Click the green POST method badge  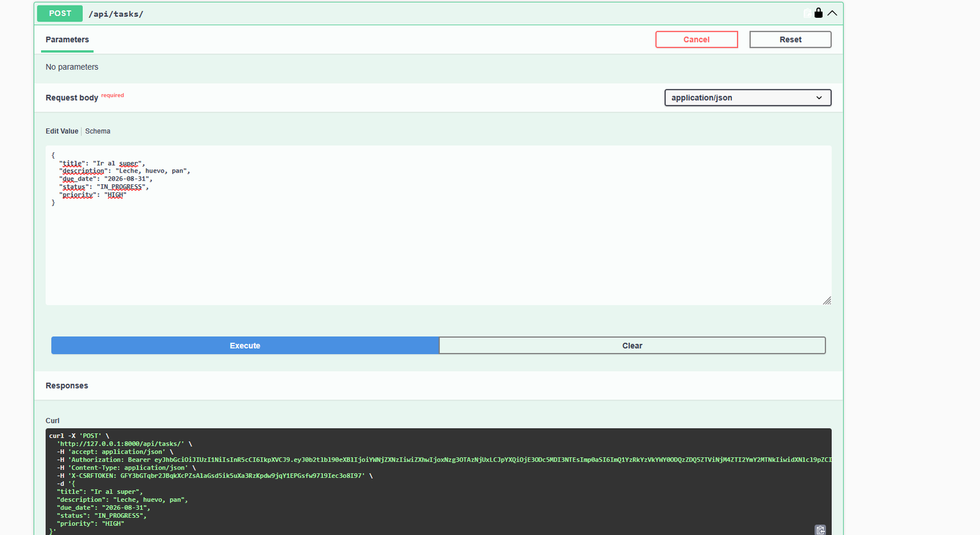point(60,13)
